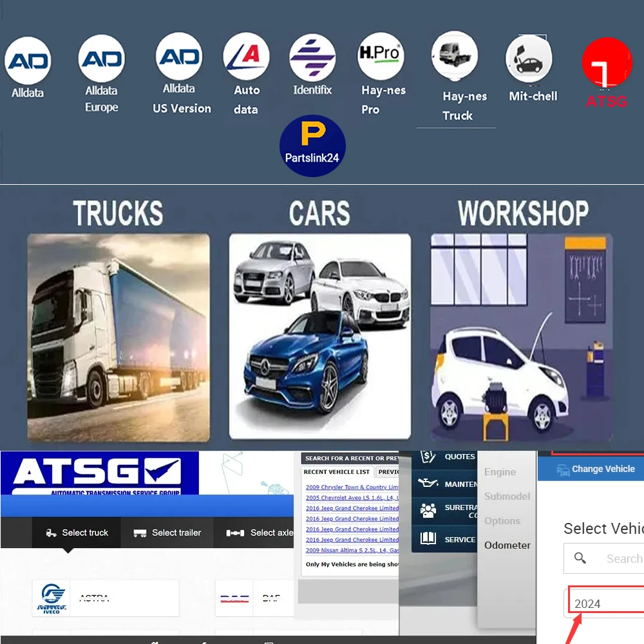Open the SureTrack community menu item

tap(445, 511)
